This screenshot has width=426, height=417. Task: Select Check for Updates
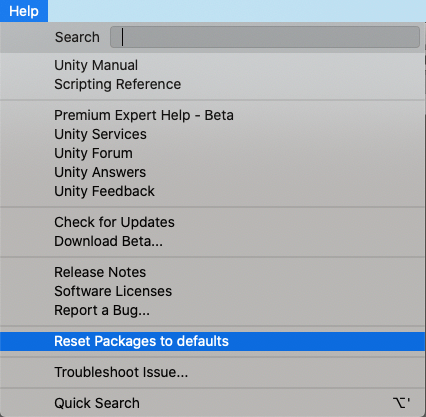point(213,222)
